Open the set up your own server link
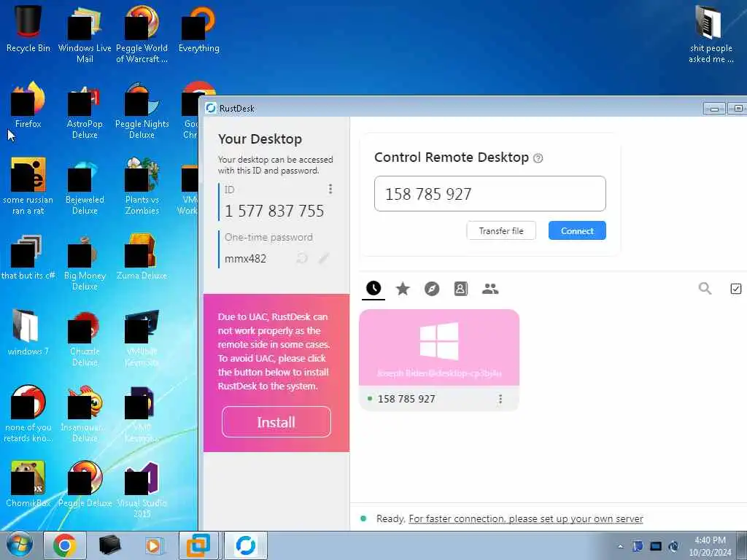This screenshot has height=560, width=747. click(526, 518)
